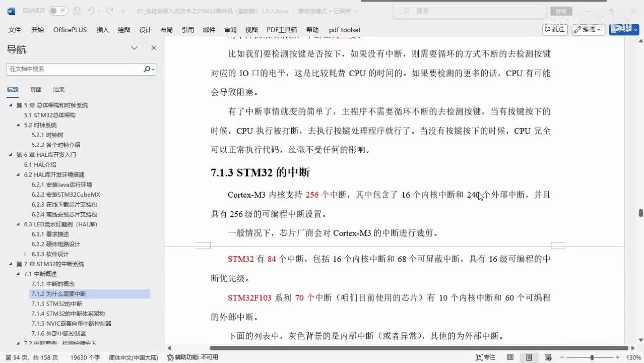Go to heading 6.3.1 需求描述
Image resolution: width=644 pixels, height=363 pixels.
[50, 234]
